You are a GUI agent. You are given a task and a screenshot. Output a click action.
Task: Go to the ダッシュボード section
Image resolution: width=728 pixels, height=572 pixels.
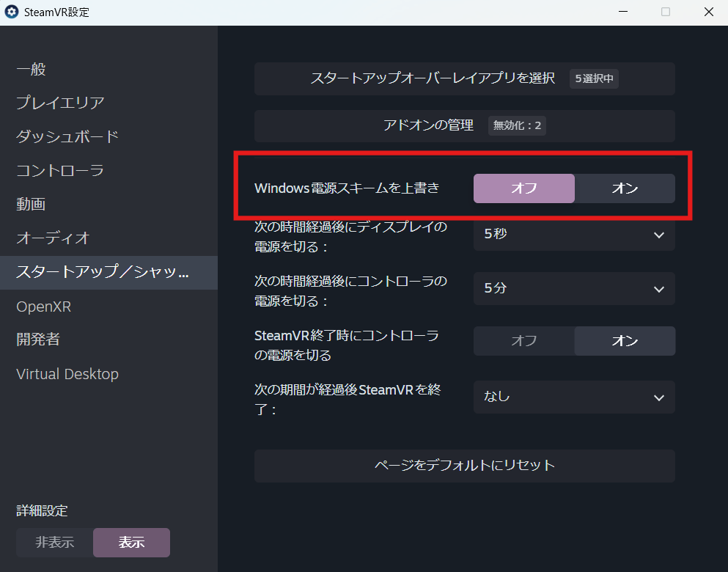coord(67,137)
